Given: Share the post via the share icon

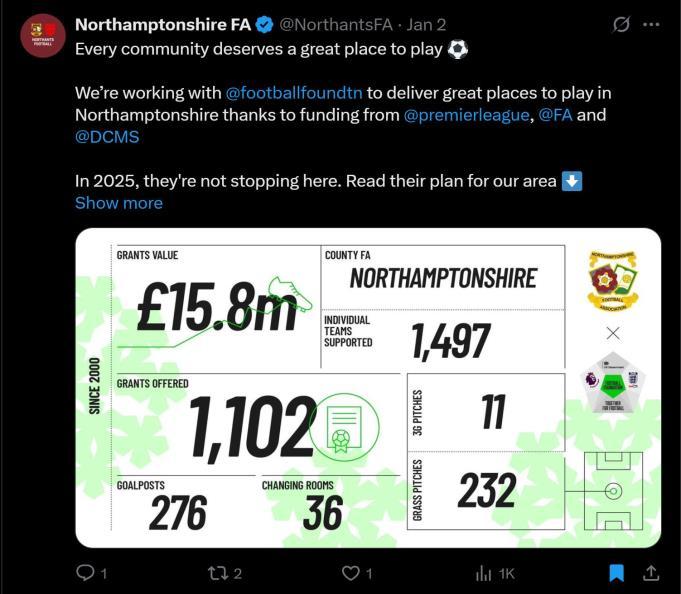Looking at the screenshot, I should [x=650, y=573].
